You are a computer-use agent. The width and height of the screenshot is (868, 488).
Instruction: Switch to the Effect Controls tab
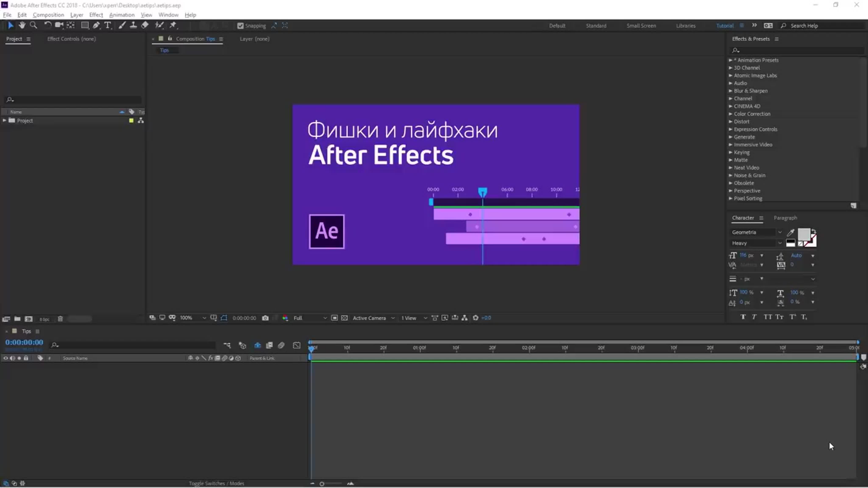click(x=71, y=39)
